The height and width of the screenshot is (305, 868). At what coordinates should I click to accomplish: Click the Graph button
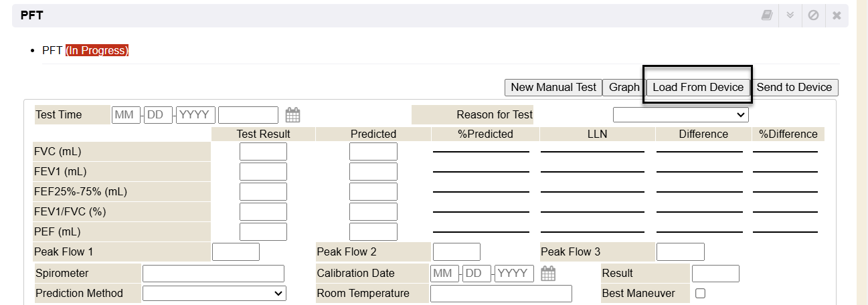pyautogui.click(x=624, y=88)
